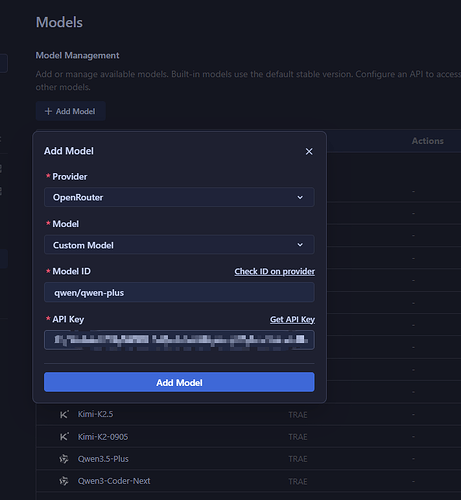461x500 pixels.
Task: Open the Model dropdown showing Custom Model
Action: click(179, 245)
